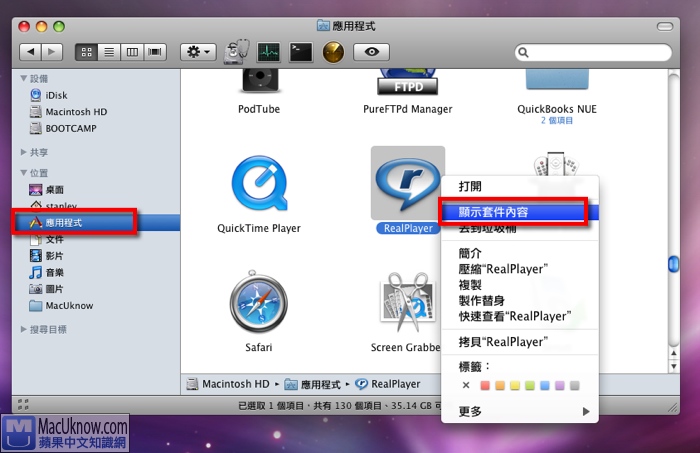
Task: Select the QuickTime Player app icon
Action: point(259,183)
